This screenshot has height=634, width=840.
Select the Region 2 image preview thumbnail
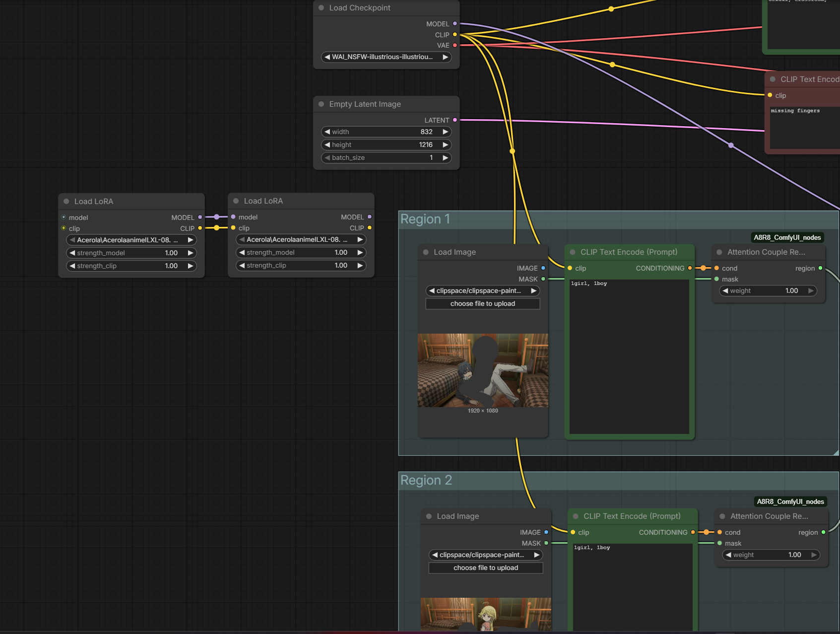486,615
